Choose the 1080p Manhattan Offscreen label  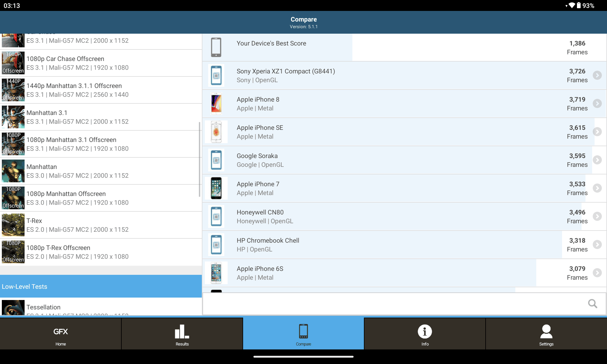[66, 194]
